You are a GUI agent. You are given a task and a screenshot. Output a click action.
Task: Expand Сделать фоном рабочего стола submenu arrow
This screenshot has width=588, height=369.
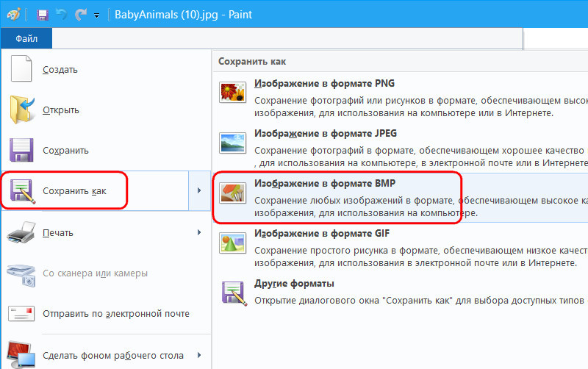point(199,356)
